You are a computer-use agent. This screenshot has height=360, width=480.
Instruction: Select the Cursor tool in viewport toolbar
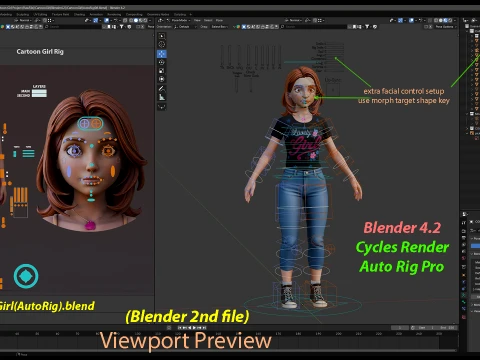click(162, 45)
